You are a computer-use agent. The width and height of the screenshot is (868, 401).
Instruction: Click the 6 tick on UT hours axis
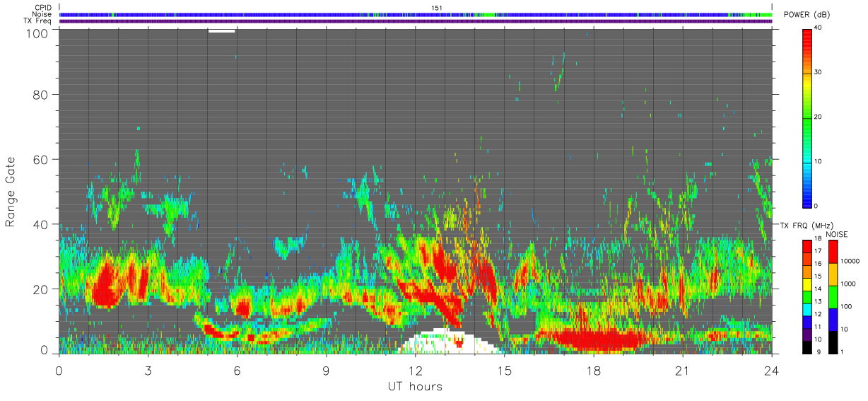pyautogui.click(x=237, y=370)
